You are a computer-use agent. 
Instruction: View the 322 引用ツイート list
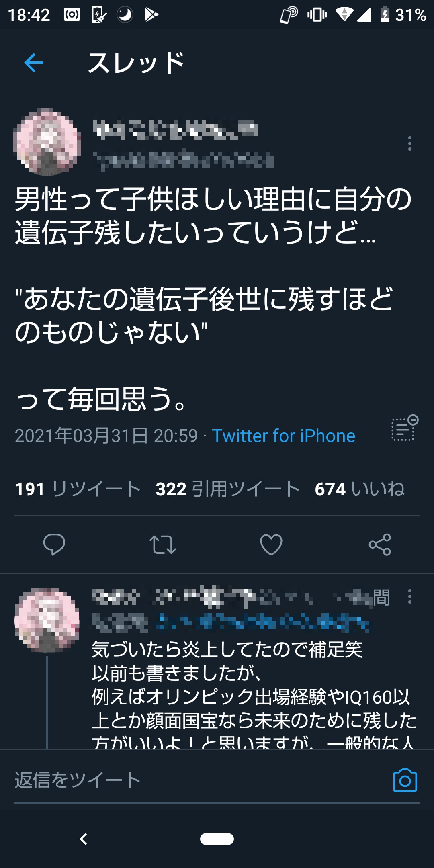pyautogui.click(x=228, y=489)
